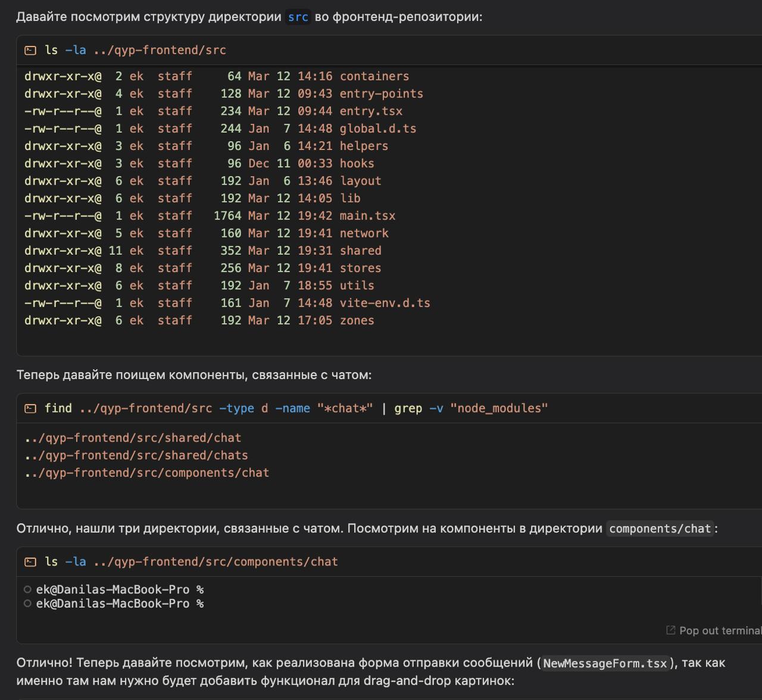Open NewMessageForm.tsx inline code reference

click(x=605, y=663)
